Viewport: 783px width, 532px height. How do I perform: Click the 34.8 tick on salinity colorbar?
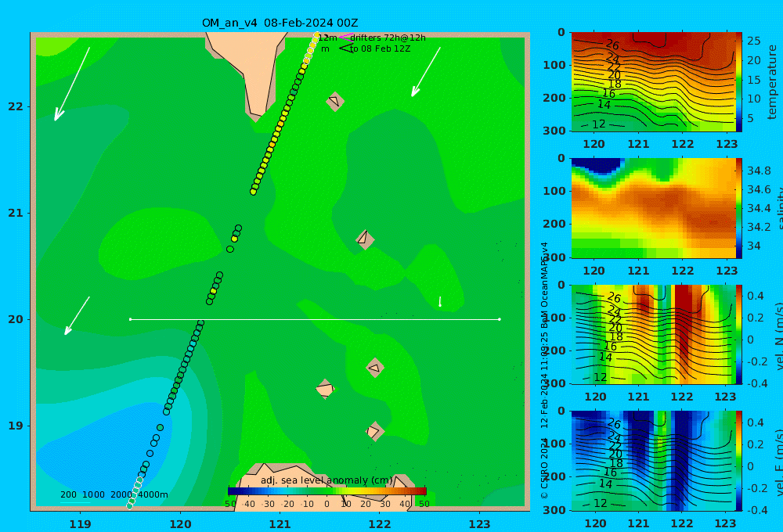tap(759, 171)
